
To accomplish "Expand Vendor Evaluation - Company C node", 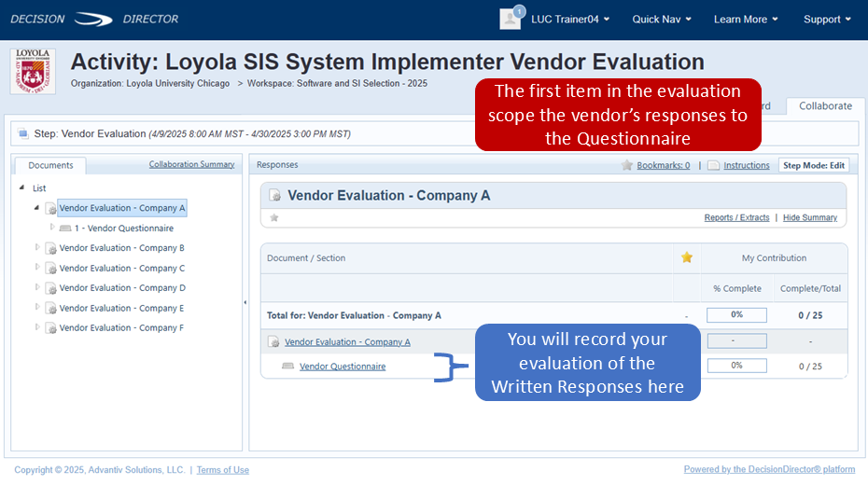I will tap(37, 267).
